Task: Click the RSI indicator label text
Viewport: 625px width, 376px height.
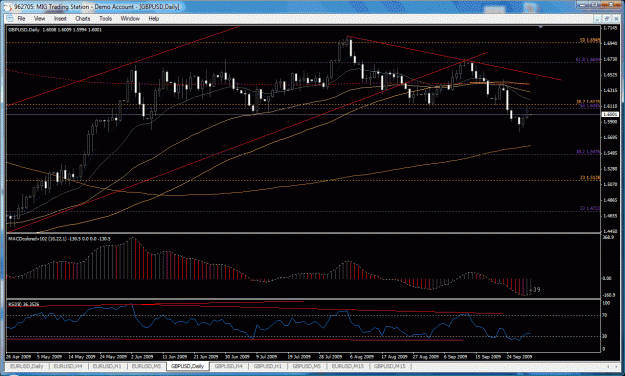Action: pos(23,304)
